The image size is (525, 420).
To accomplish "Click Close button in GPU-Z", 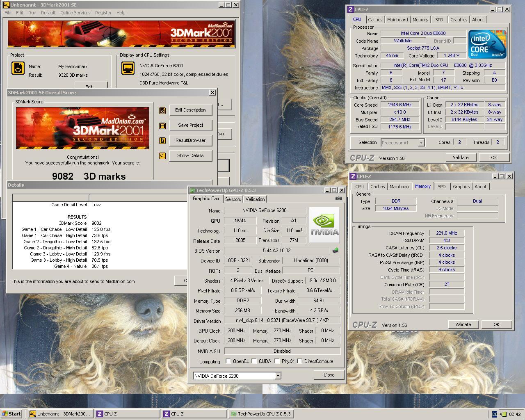I will [329, 375].
